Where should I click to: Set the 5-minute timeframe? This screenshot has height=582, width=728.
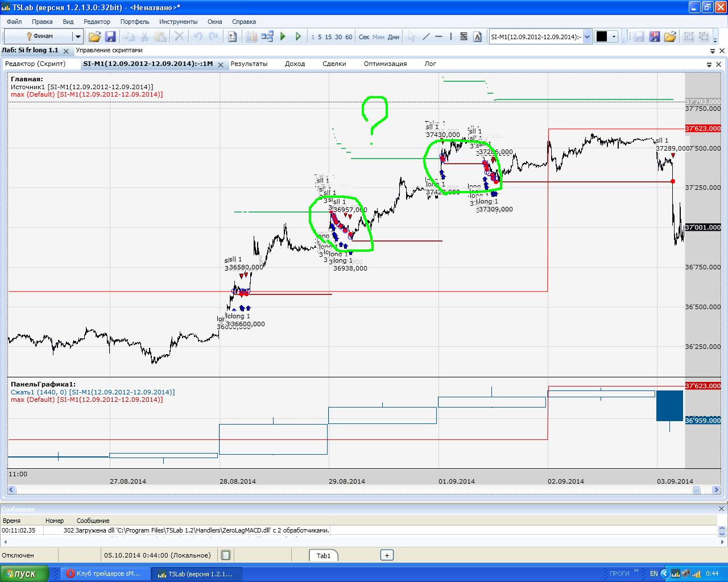(320, 37)
